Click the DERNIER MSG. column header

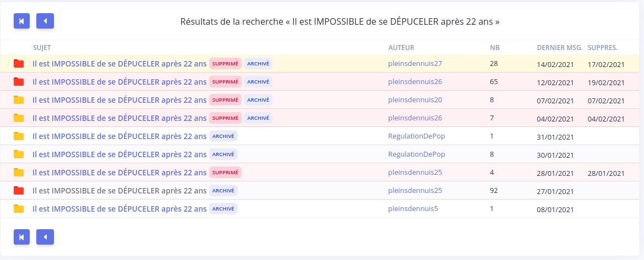560,48
